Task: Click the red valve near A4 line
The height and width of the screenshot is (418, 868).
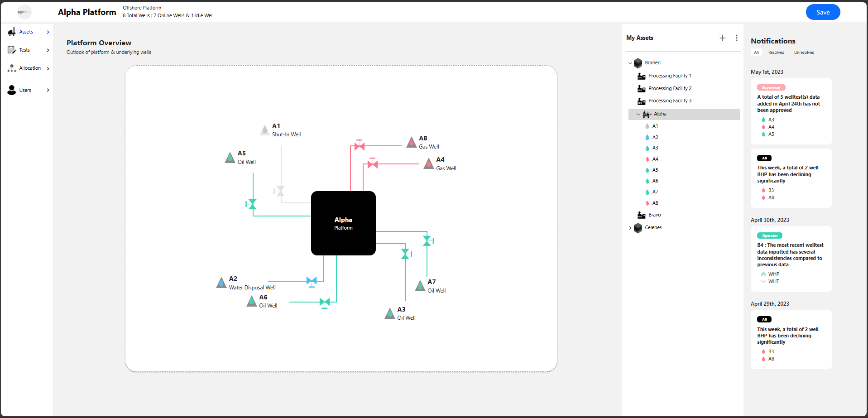Action: pyautogui.click(x=373, y=163)
